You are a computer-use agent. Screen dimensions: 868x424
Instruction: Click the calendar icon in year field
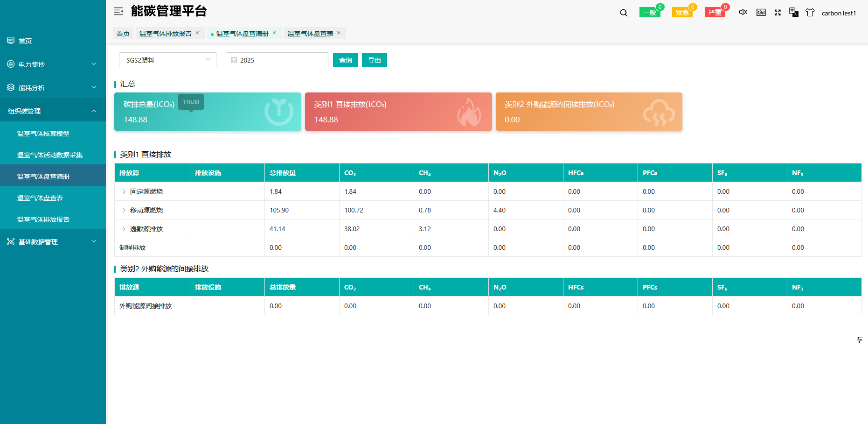click(234, 60)
